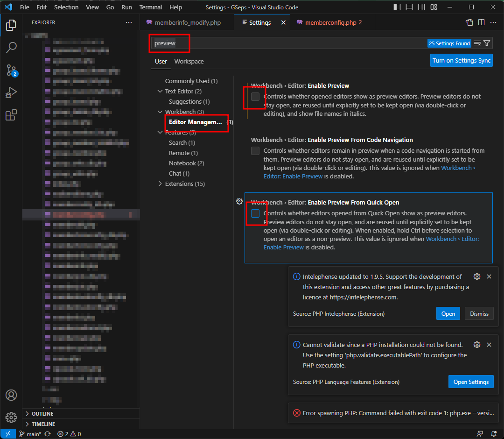Select the User settings tab

pyautogui.click(x=161, y=62)
